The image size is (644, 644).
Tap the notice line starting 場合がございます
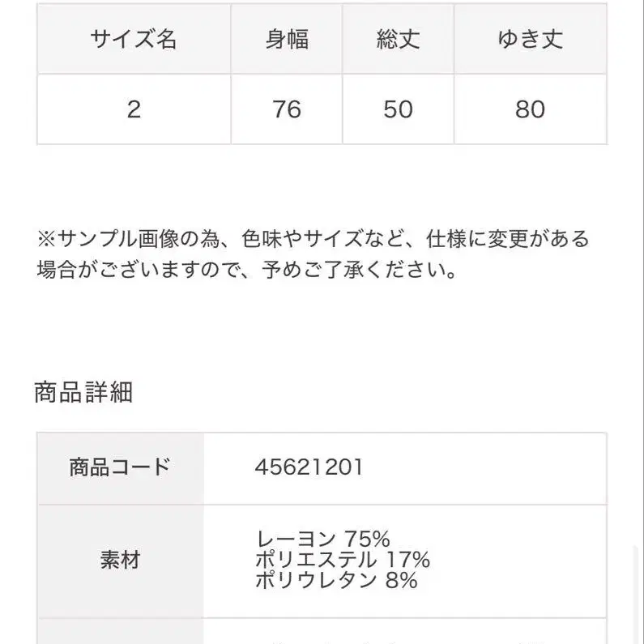245,270
